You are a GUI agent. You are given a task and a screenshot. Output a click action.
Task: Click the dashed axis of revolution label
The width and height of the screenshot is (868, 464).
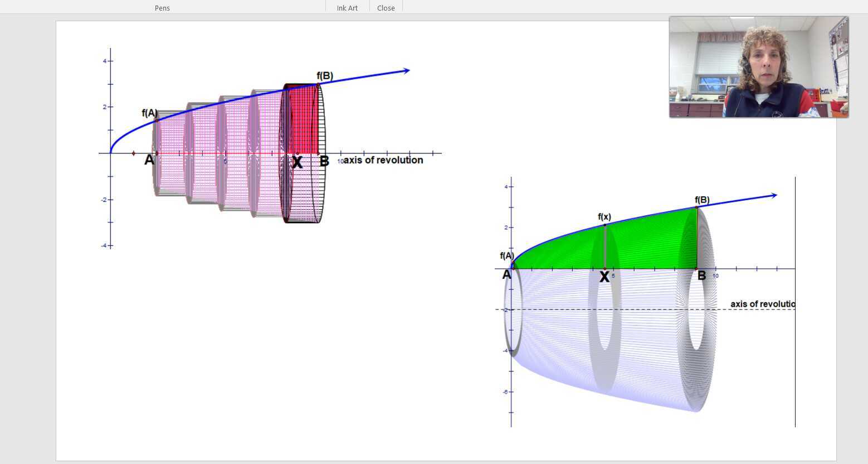(x=763, y=304)
